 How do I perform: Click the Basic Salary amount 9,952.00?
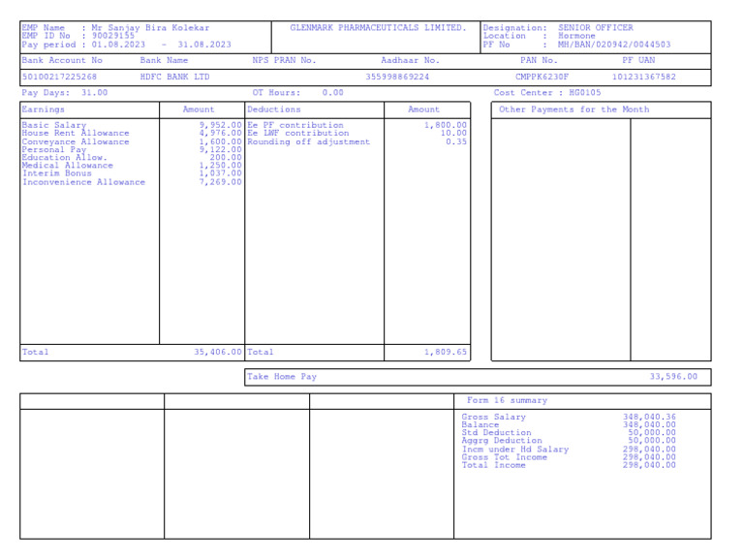pos(221,125)
